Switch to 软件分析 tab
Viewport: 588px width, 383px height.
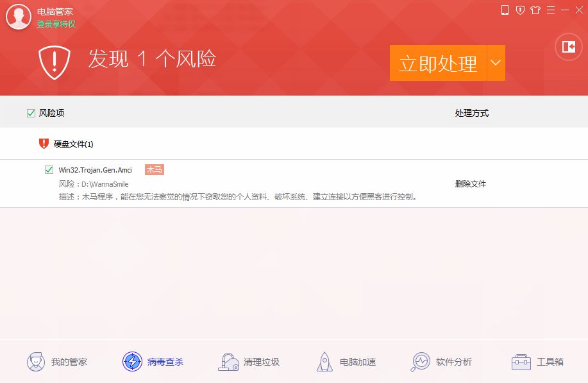(441, 362)
